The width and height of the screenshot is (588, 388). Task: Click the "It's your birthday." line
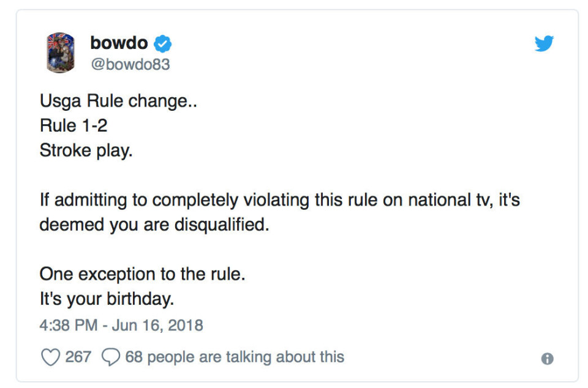pyautogui.click(x=107, y=299)
